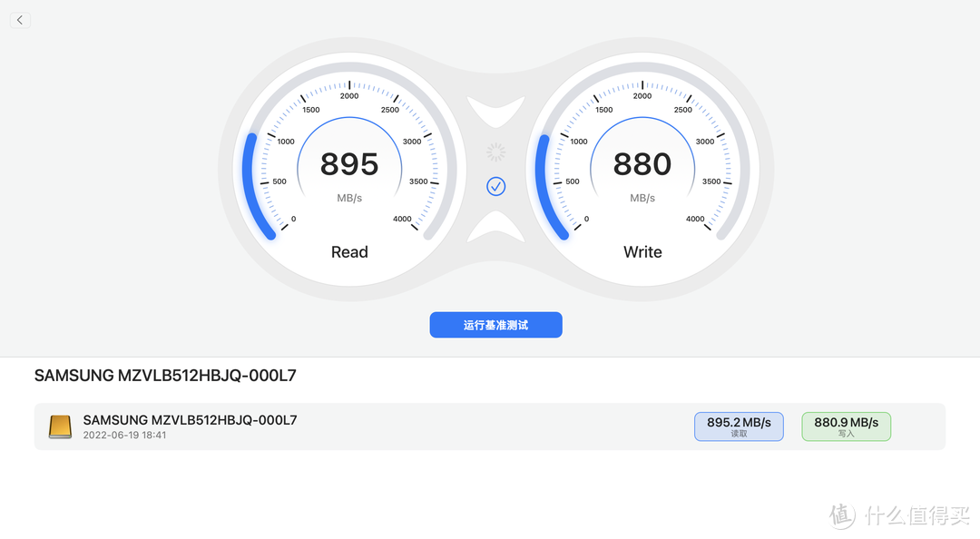Click the back chevron button

20,20
